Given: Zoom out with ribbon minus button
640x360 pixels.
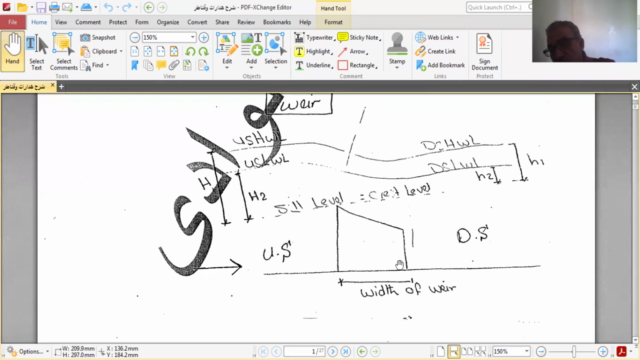Looking at the screenshot, I should tap(135, 38).
